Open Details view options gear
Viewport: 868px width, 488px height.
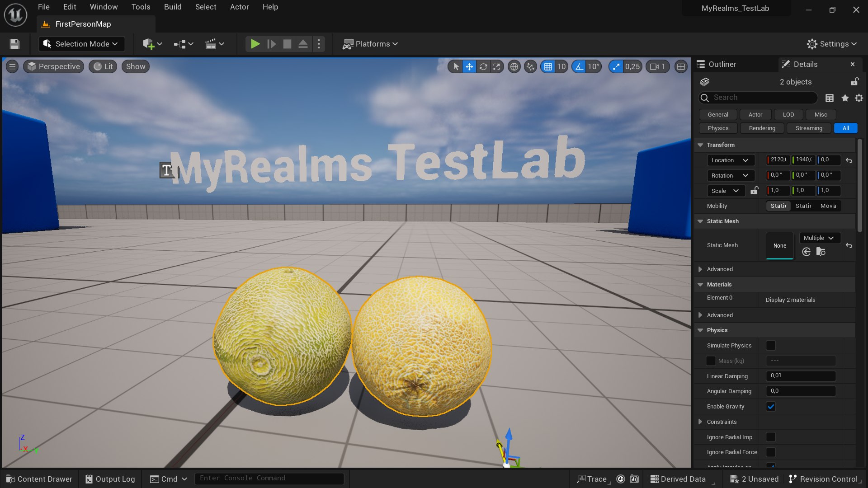pyautogui.click(x=859, y=98)
